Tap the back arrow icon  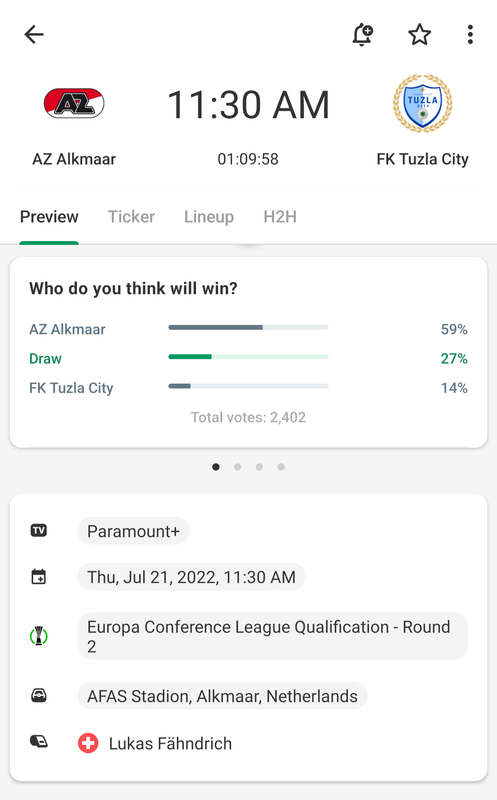[34, 35]
